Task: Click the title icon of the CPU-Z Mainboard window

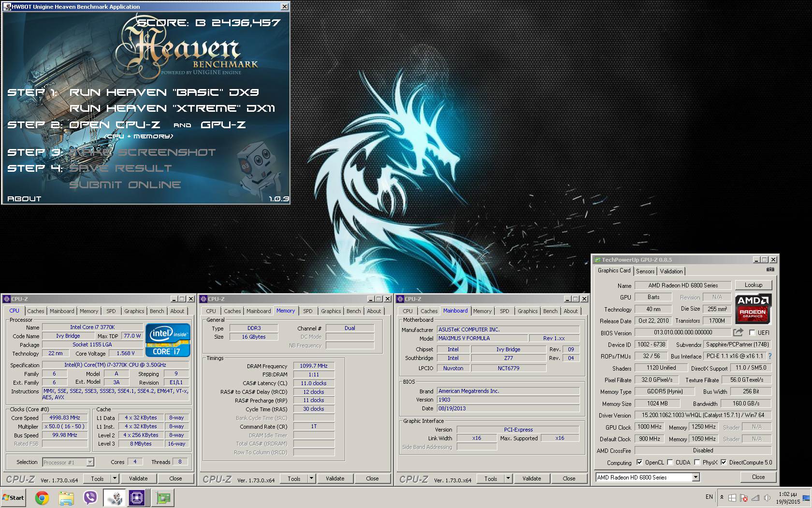Action: pyautogui.click(x=400, y=299)
